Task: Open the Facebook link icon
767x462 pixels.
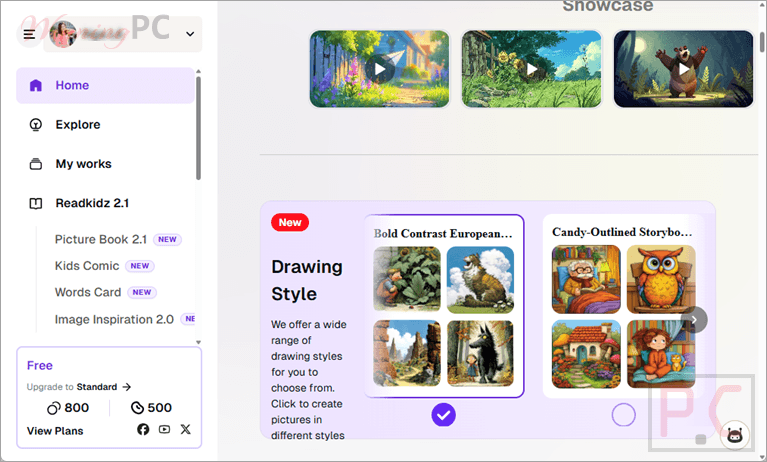Action: point(143,429)
